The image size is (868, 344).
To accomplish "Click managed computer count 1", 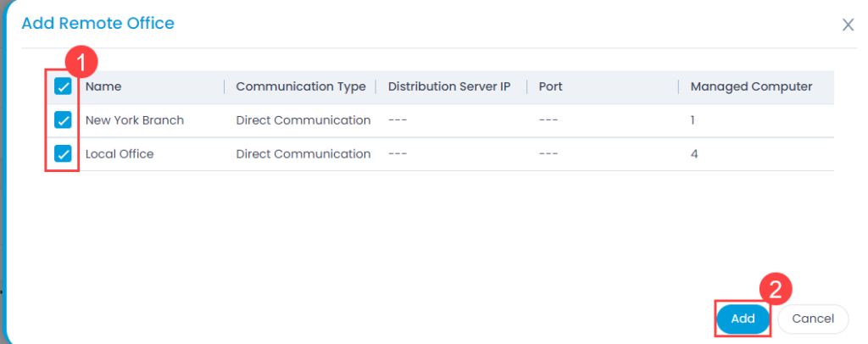I will coord(693,120).
